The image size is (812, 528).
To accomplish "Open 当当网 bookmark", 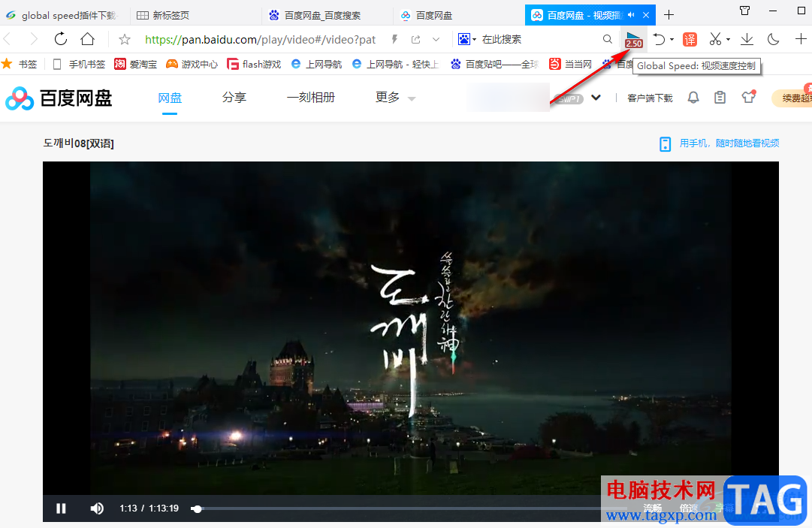I will (x=571, y=64).
